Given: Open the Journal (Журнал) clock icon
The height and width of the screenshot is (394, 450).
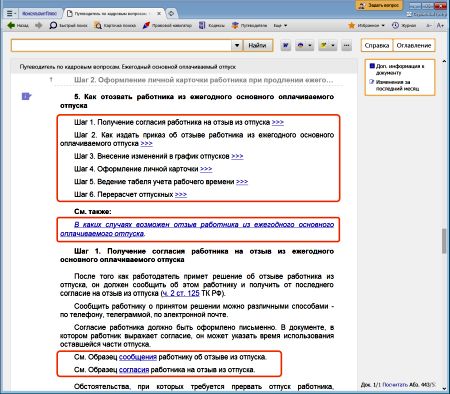Looking at the screenshot, I should coord(395,25).
